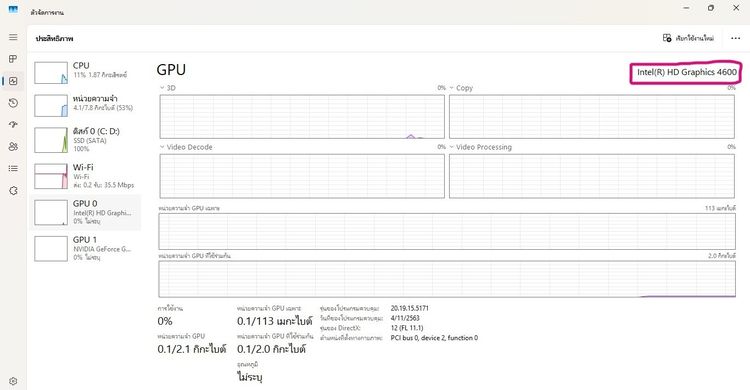Click the 0.1/2.0 shared memory value
The image size is (750, 390).
(271, 349)
